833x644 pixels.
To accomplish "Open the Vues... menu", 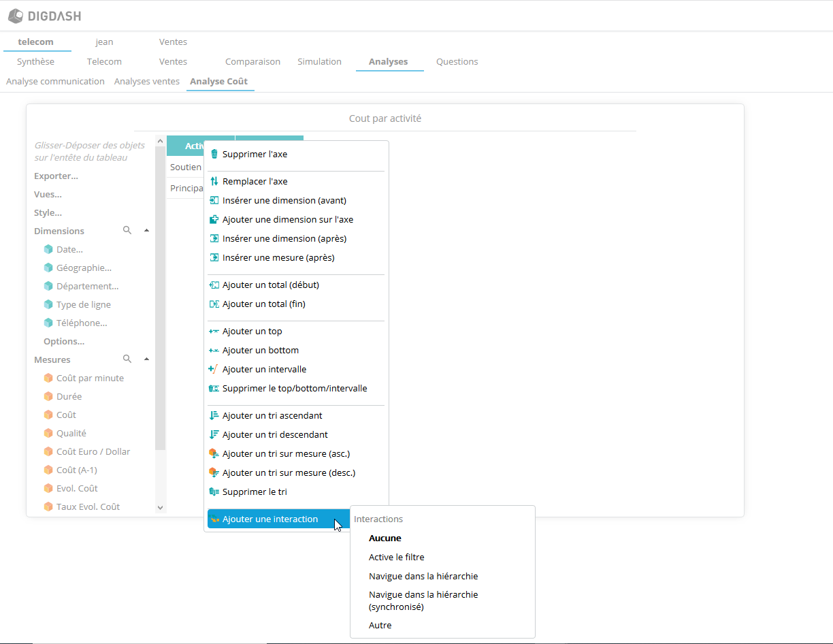I will (x=48, y=194).
